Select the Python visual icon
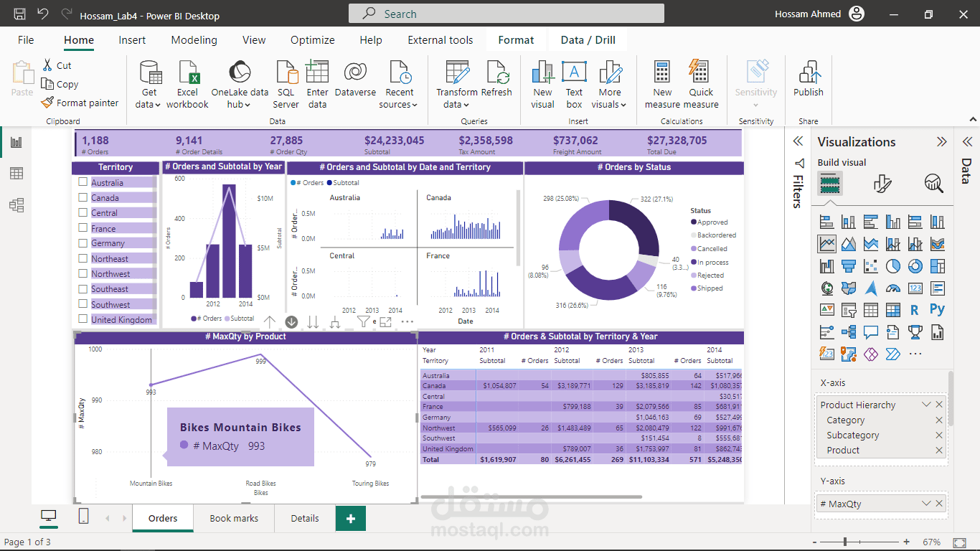Image resolution: width=980 pixels, height=551 pixels. pos(937,309)
